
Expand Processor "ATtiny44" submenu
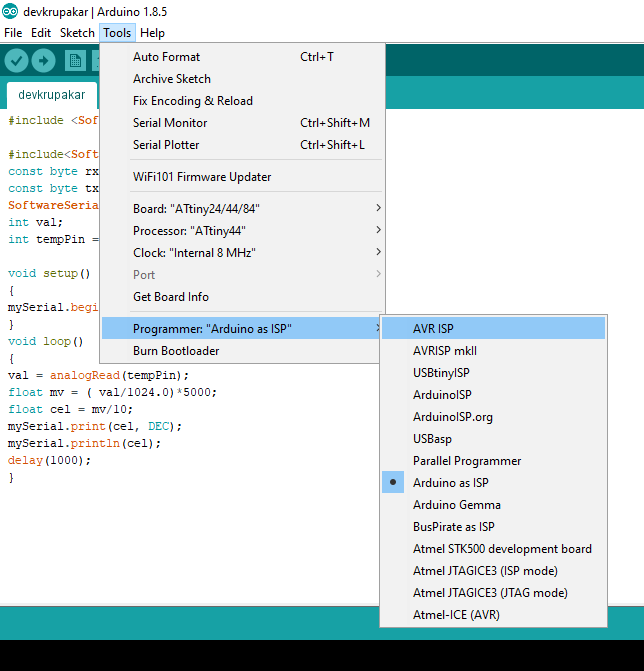click(x=242, y=231)
